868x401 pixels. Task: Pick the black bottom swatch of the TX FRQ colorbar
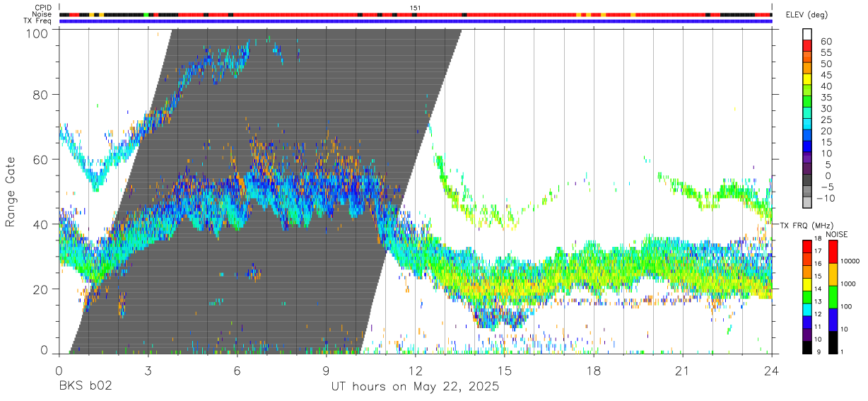[807, 347]
